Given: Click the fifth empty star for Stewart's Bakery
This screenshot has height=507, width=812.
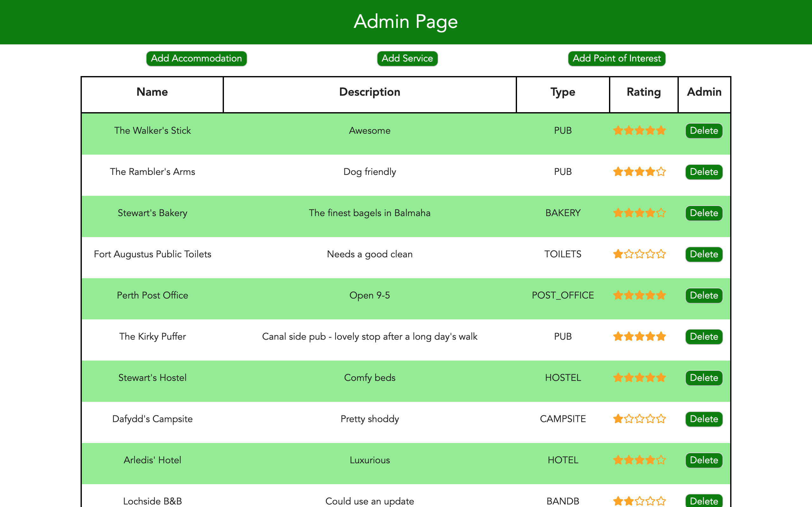Looking at the screenshot, I should click(661, 213).
